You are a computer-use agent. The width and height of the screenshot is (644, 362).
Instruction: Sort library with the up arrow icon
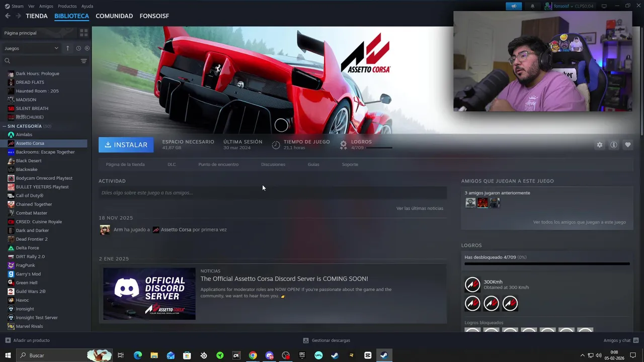coord(67,48)
